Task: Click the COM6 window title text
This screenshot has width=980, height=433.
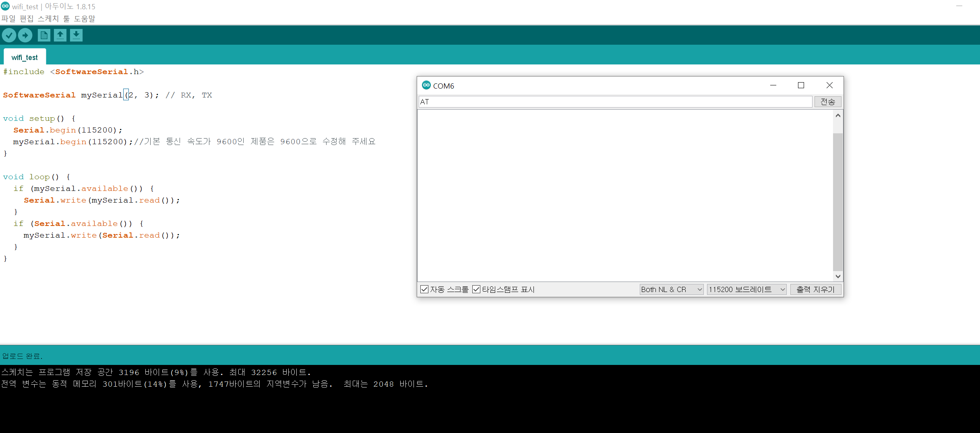Action: pos(443,86)
